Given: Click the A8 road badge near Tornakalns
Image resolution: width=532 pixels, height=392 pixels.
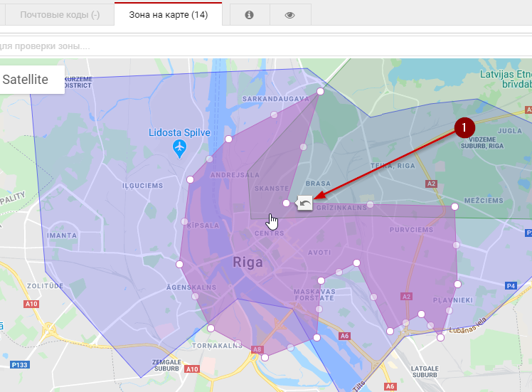Looking at the screenshot, I should pos(257,349).
